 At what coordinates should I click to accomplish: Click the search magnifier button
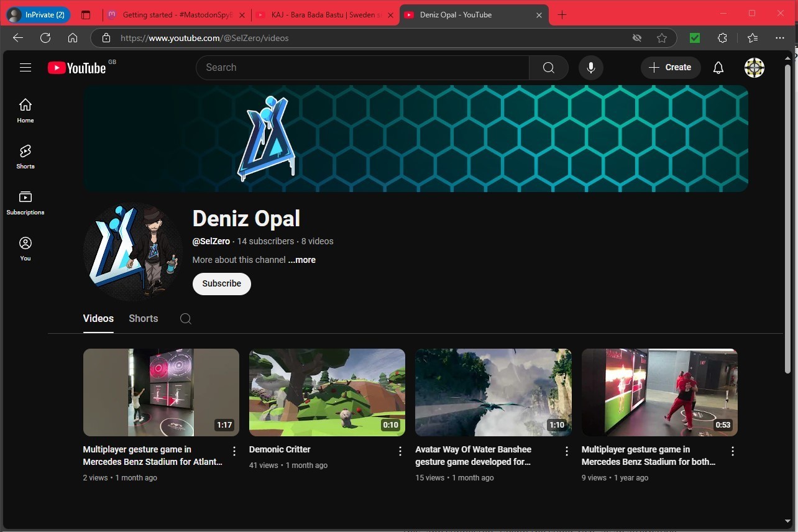(x=549, y=68)
